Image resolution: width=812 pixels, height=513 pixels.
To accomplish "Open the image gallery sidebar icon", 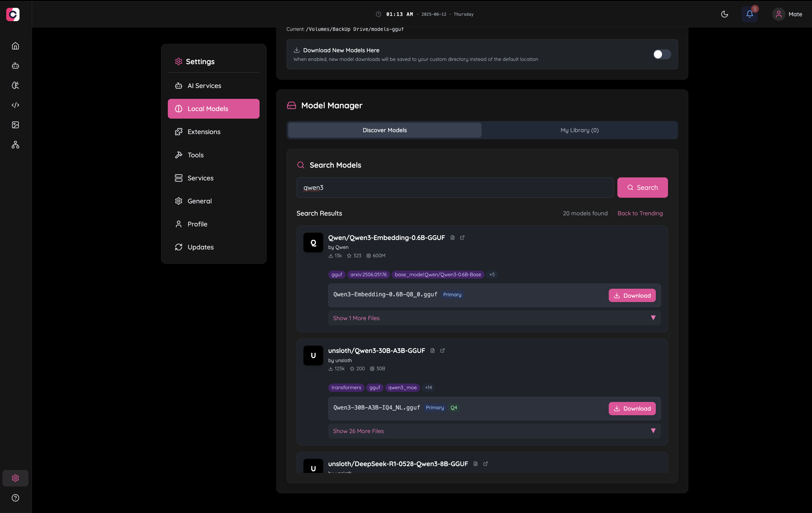I will pyautogui.click(x=15, y=125).
